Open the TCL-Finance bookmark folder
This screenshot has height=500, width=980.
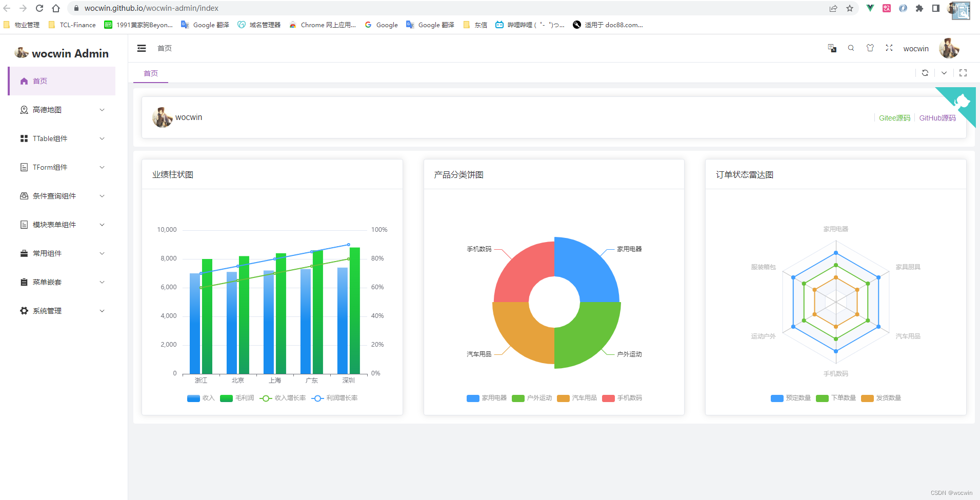(72, 25)
